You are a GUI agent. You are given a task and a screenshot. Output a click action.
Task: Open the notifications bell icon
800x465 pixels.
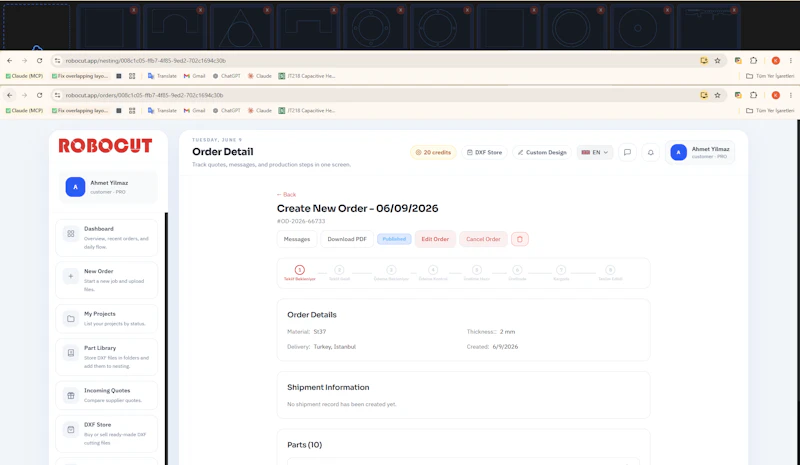click(651, 152)
